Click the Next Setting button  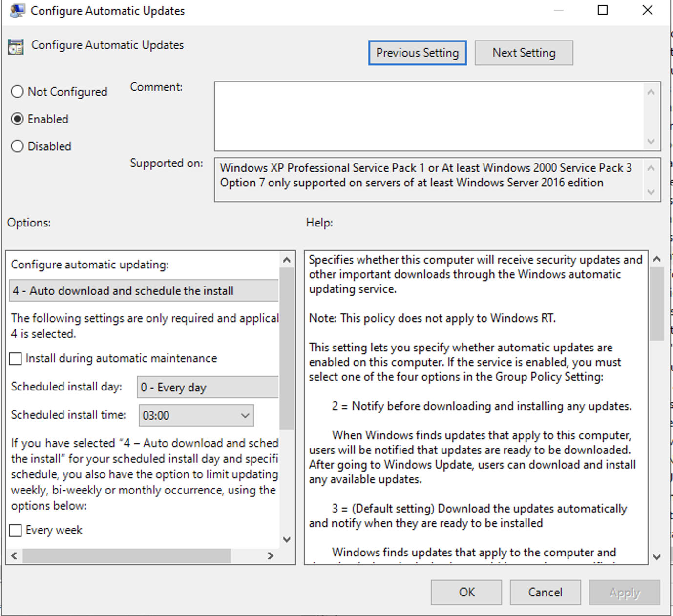pyautogui.click(x=524, y=52)
